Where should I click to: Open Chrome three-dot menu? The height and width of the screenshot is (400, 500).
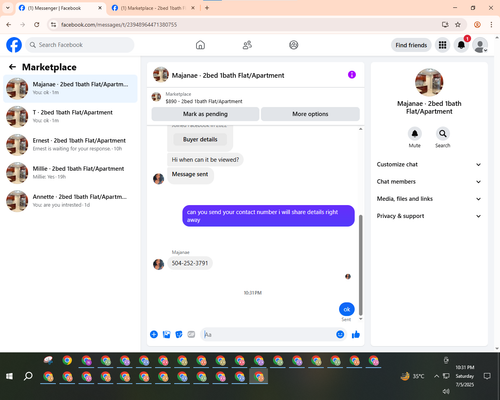(491, 24)
